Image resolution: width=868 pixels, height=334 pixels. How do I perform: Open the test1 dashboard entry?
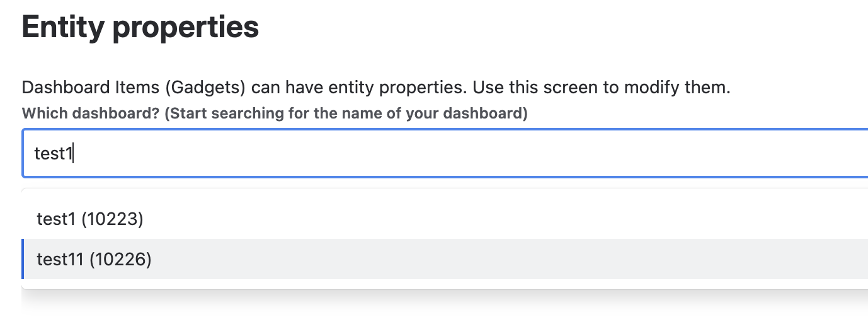90,219
